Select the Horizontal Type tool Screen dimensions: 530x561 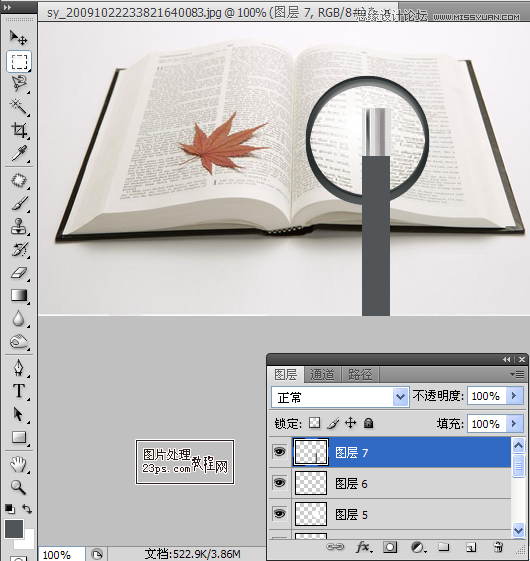pyautogui.click(x=18, y=391)
